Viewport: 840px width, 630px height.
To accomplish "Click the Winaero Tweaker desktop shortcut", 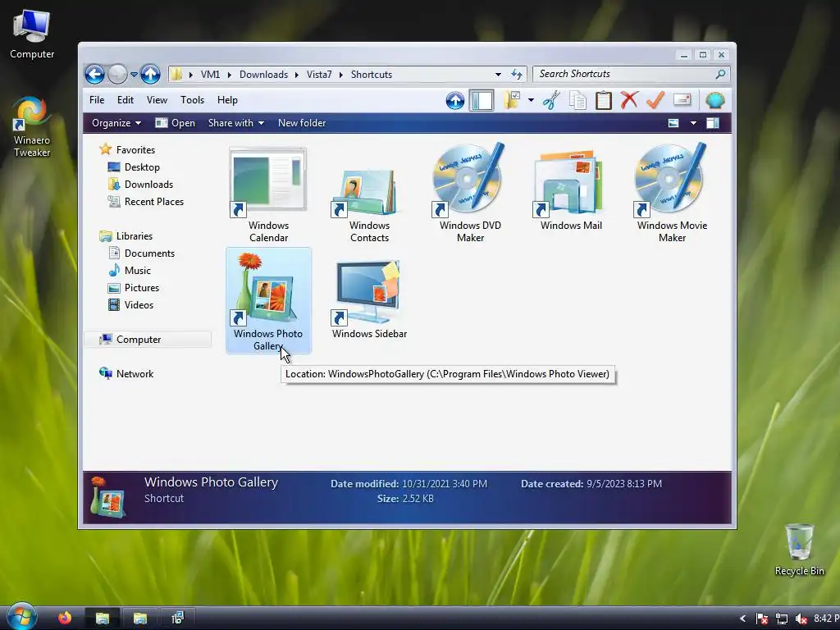I will tap(32, 127).
